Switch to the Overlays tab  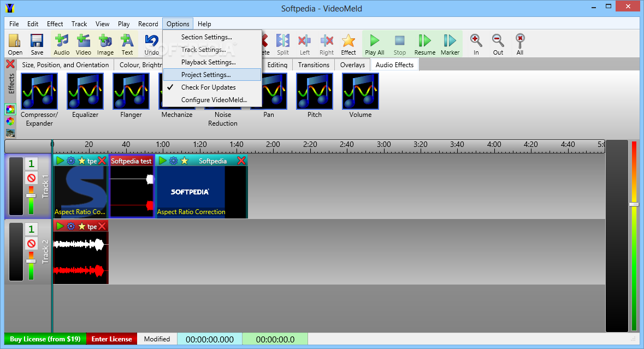point(352,64)
